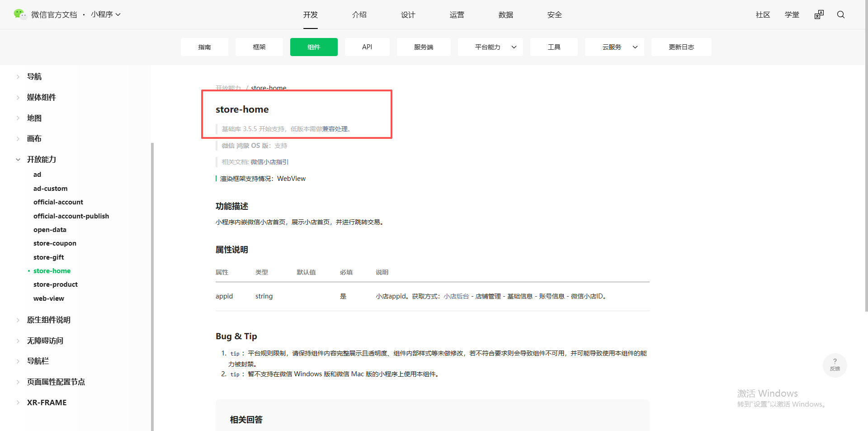Select the 更新日志 sub-navigation button
This screenshot has width=868, height=431.
(x=681, y=47)
